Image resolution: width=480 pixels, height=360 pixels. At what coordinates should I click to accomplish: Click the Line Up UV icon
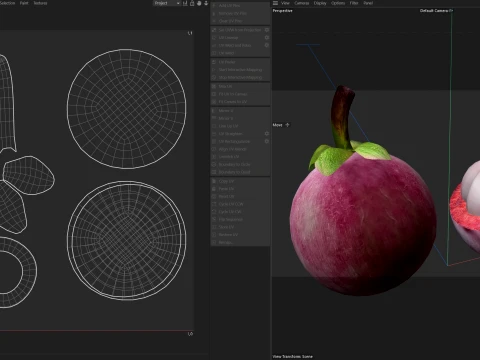point(214,126)
